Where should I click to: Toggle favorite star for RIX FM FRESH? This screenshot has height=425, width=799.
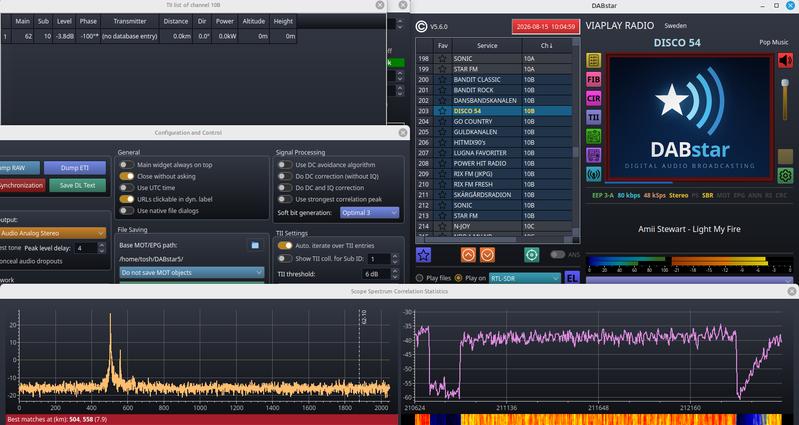(442, 184)
